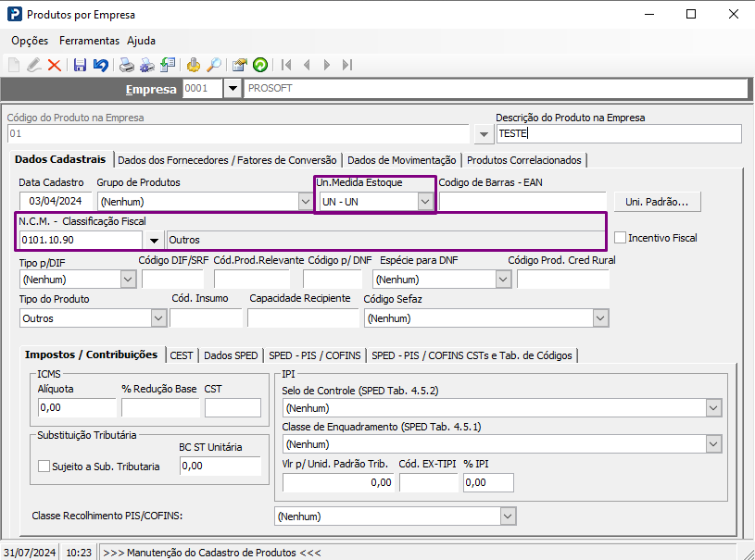The image size is (755, 560).
Task: Click the ICMS Alíquota field
Action: (77, 407)
